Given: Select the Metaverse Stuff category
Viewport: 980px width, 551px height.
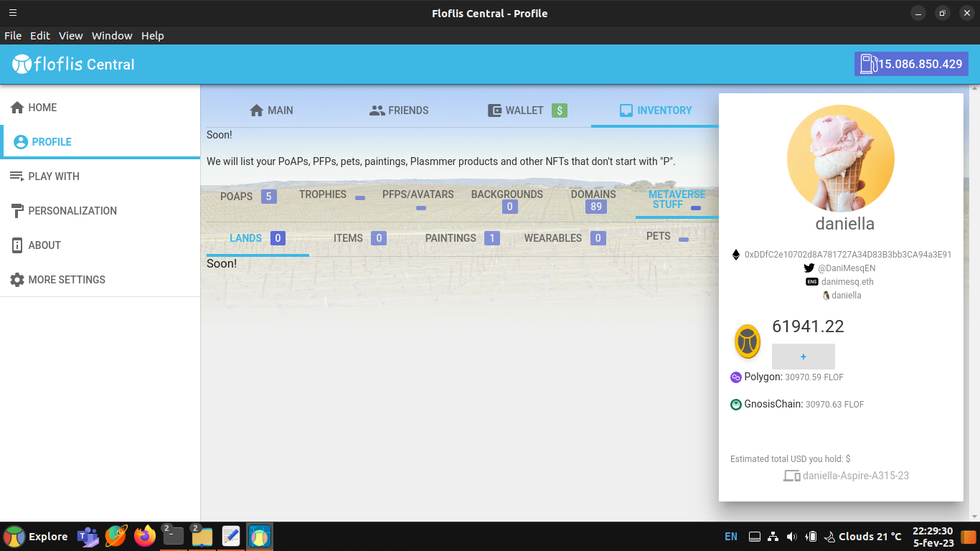Looking at the screenshot, I should (676, 200).
